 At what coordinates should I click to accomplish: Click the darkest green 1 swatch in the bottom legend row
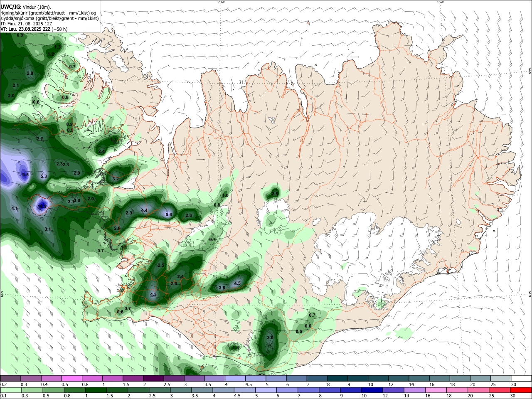pos(96,390)
